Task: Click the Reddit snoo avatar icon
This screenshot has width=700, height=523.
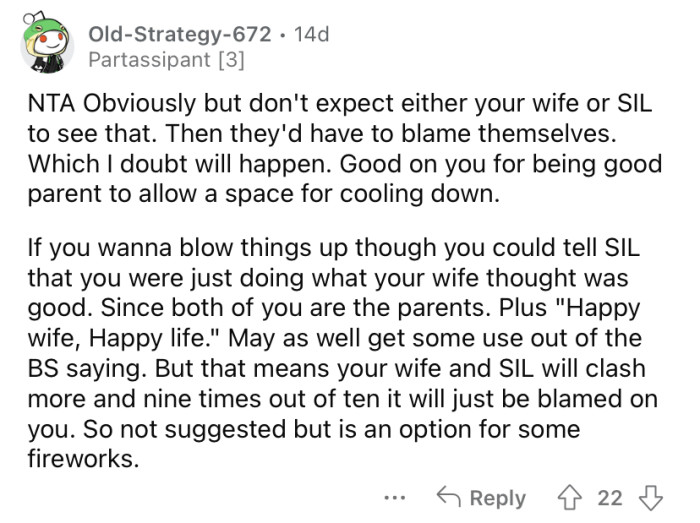Action: point(42,45)
